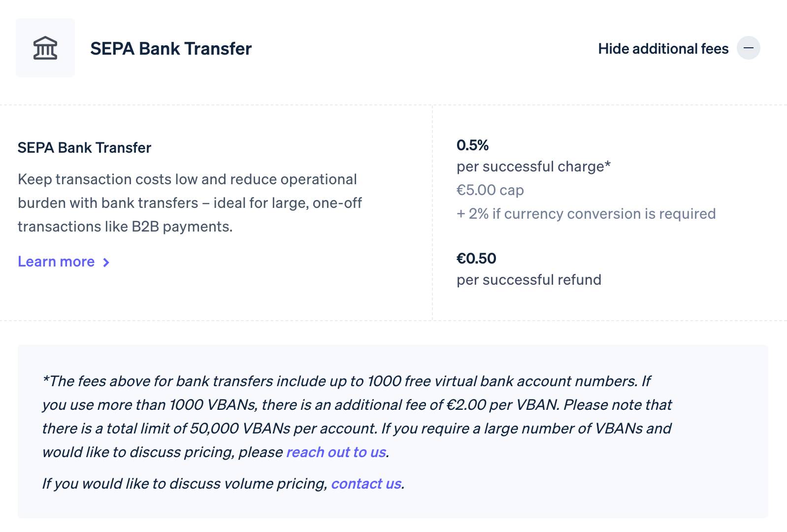The image size is (787, 532).
Task: Click the large SEPA Bank Transfer header title
Action: [x=171, y=49]
